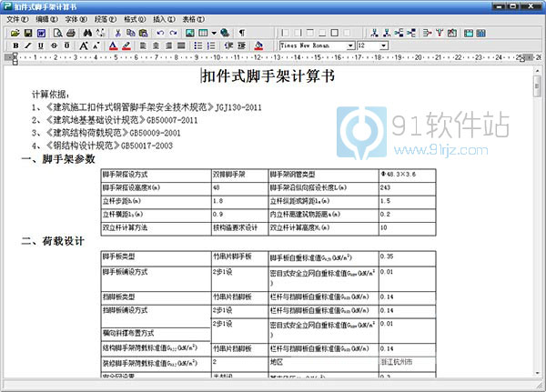Screen dimensions: 546x392
Task: Open the insert table dropdown arrow
Action: (x=212, y=33)
